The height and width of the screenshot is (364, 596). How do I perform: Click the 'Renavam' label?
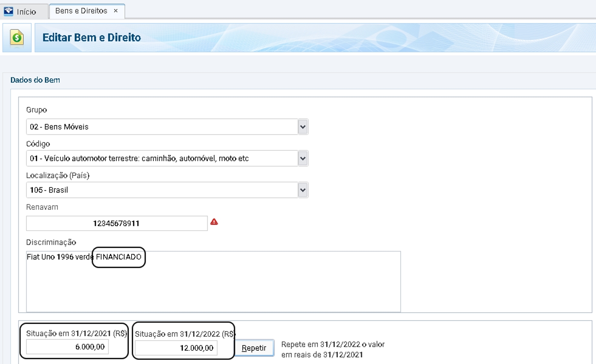42,207
